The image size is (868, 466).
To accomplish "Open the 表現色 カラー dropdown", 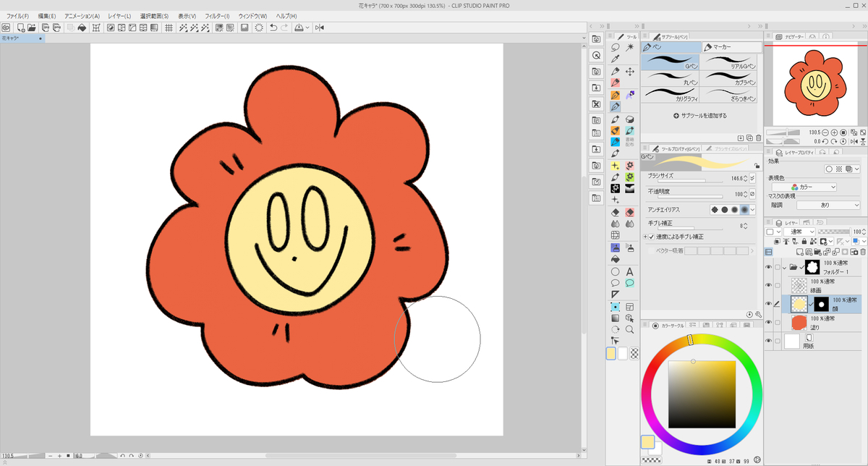I will click(x=804, y=187).
